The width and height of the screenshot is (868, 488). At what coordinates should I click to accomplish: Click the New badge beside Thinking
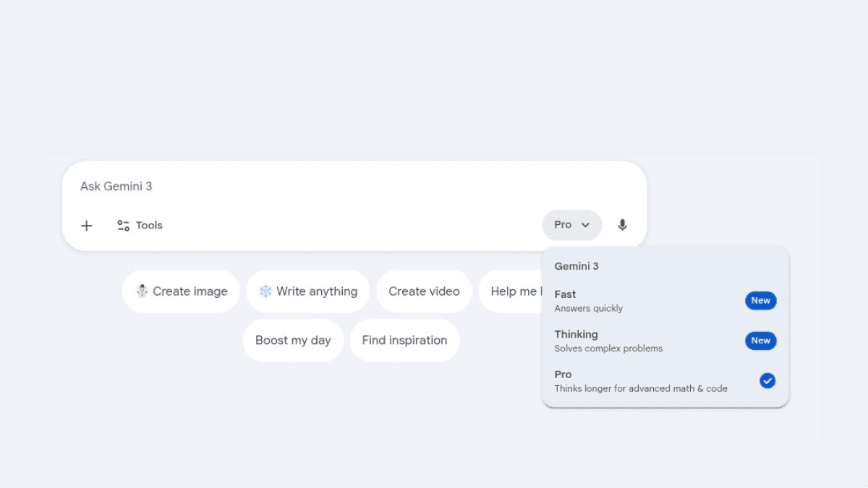(x=760, y=341)
